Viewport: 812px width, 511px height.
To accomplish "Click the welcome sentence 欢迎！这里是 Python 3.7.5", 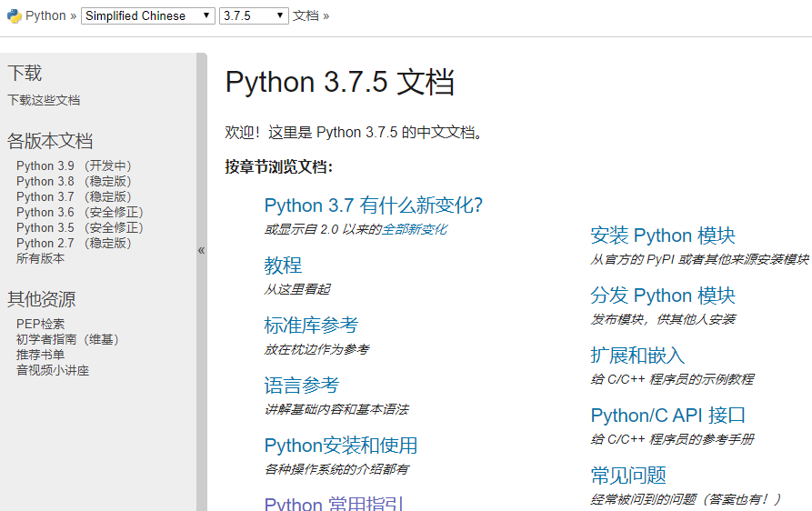I will [355, 133].
